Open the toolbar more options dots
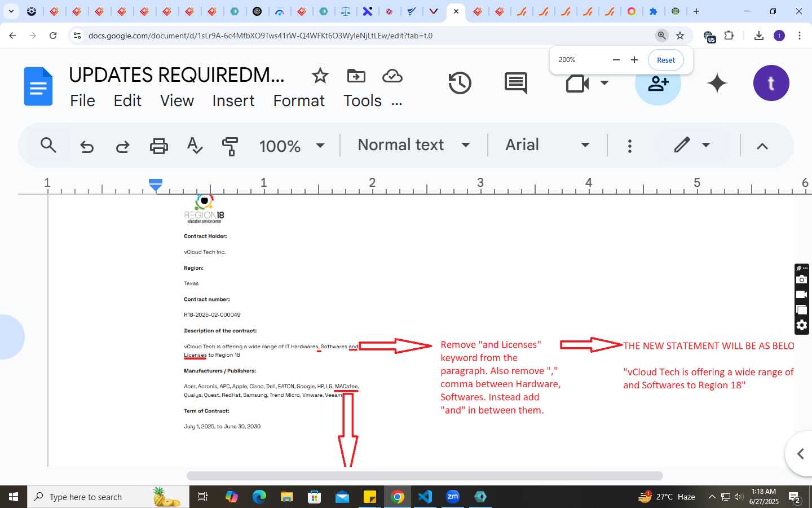Screen dimensions: 812x508 [629, 146]
